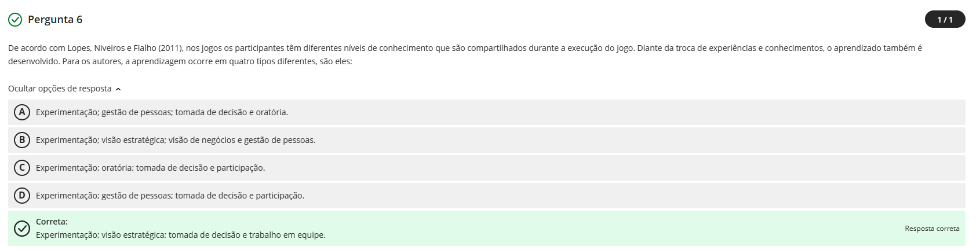This screenshot has height=250, width=980.
Task: Click the 'Resposta correta' label
Action: point(932,229)
